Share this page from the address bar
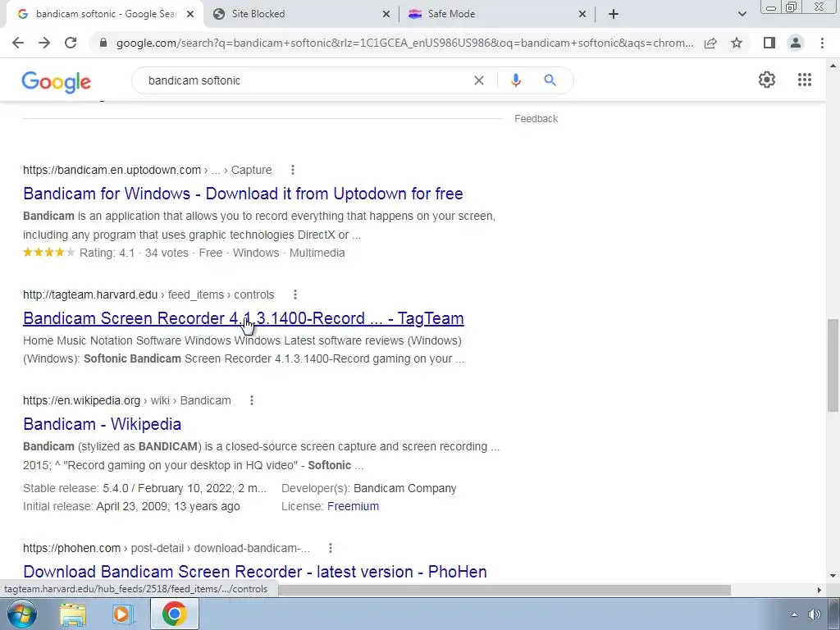 (710, 43)
